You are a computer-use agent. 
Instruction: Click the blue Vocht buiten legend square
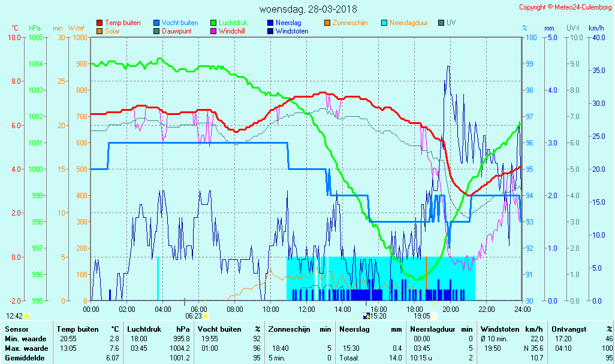pyautogui.click(x=156, y=23)
